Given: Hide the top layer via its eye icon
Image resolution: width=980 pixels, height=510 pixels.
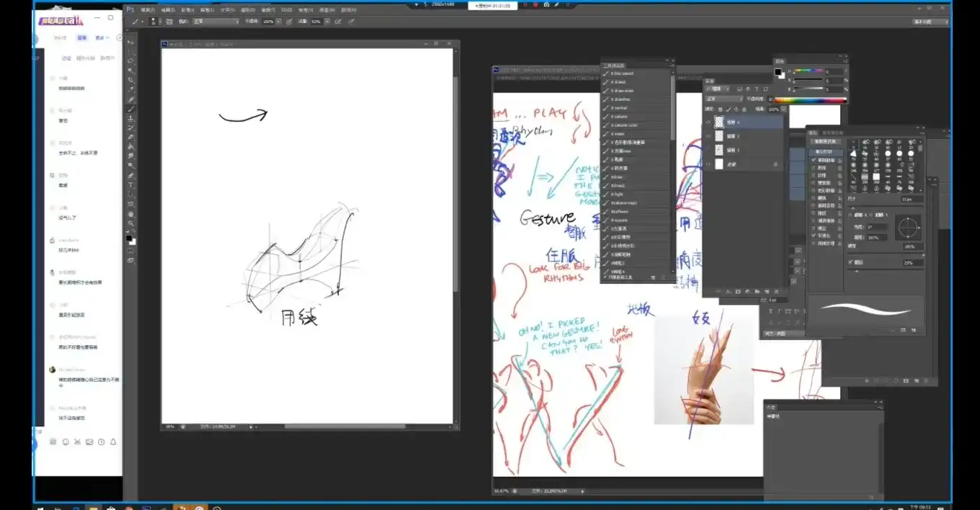Looking at the screenshot, I should pos(708,122).
